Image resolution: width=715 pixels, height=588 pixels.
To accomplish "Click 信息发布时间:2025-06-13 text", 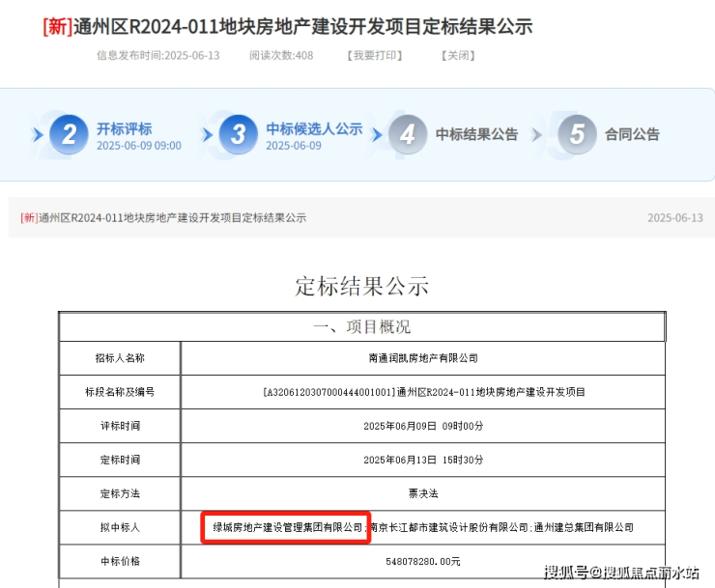I will [157, 56].
